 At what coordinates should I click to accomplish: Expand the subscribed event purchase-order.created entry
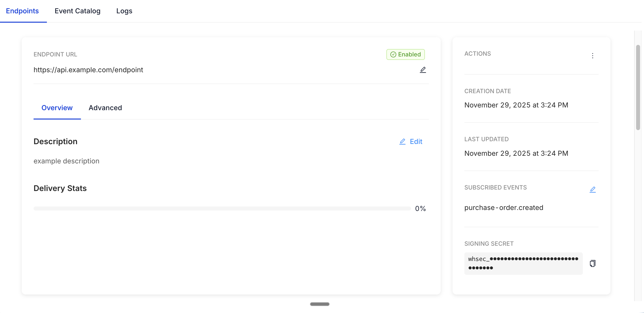coord(504,208)
